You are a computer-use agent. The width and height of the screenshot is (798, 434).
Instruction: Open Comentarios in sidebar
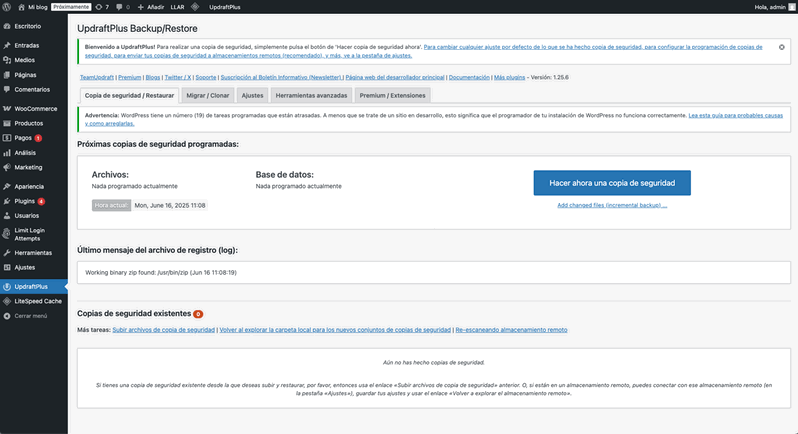point(34,90)
